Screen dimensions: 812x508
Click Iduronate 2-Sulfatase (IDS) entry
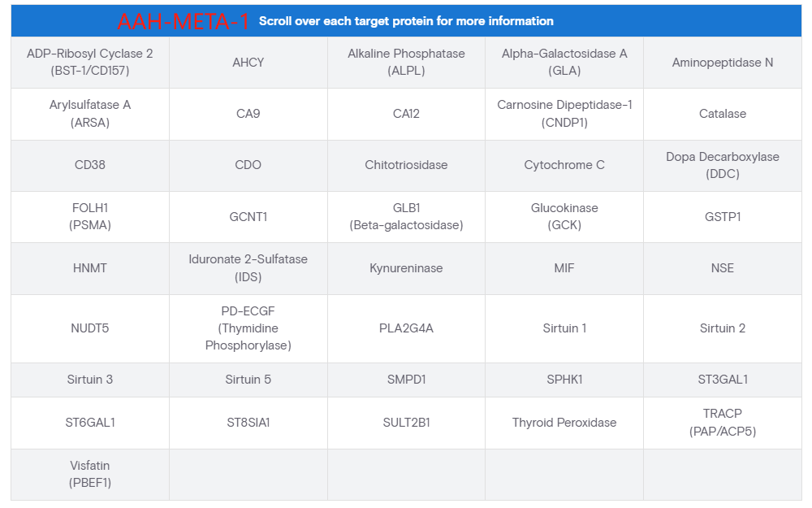(248, 267)
